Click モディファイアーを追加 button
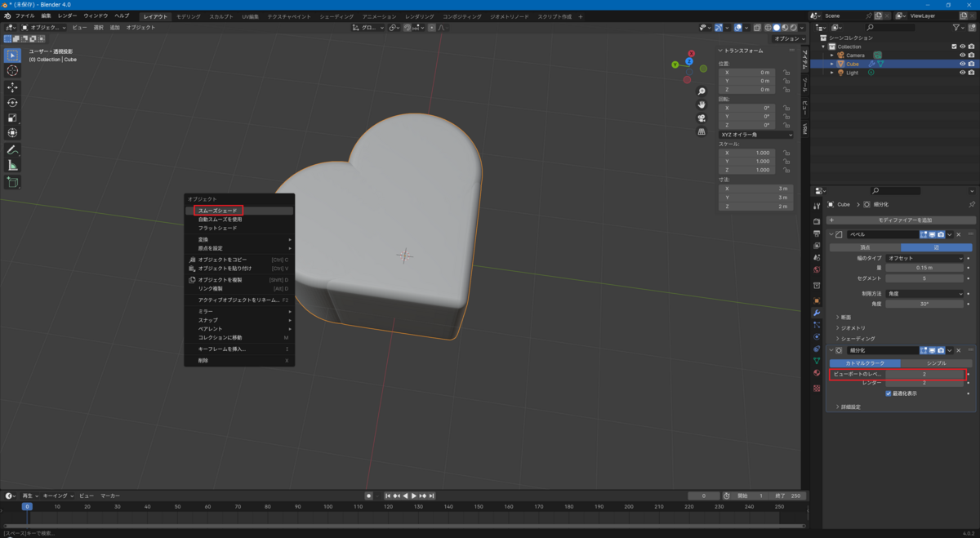Viewport: 980px width, 538px height. coord(902,220)
